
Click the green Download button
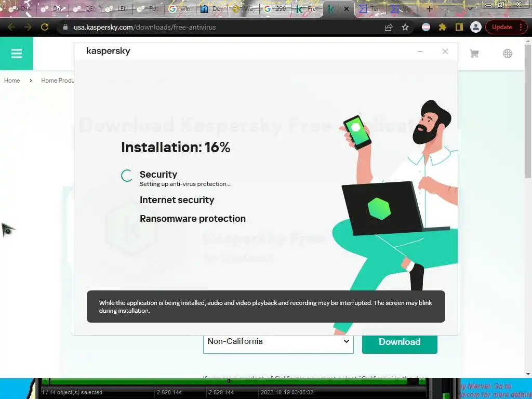tap(400, 343)
